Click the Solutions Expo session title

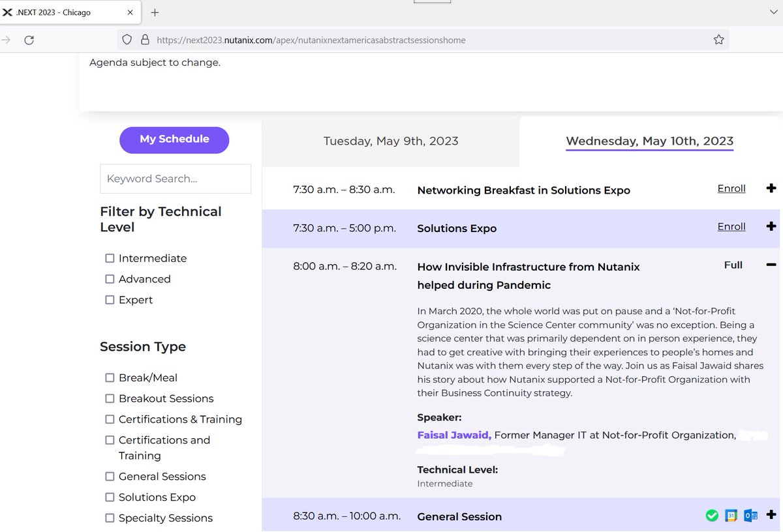[x=457, y=228]
